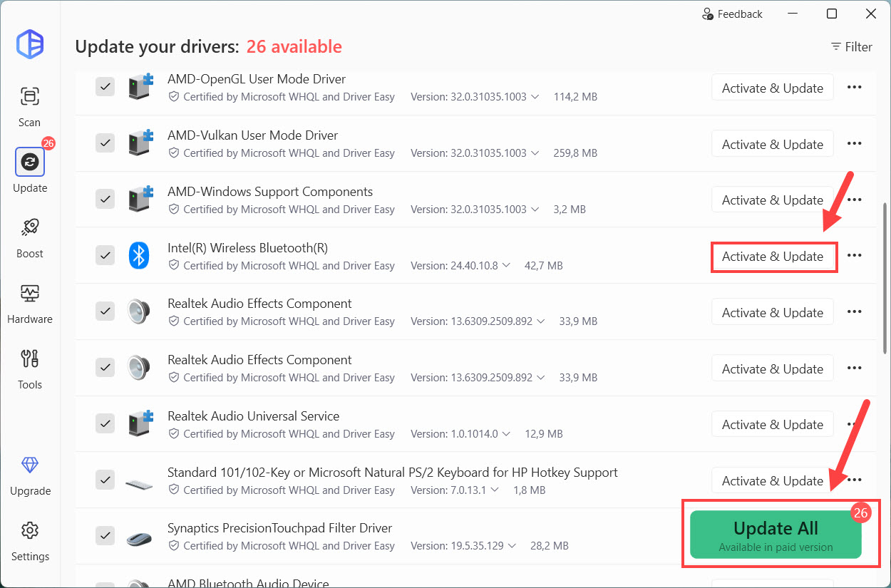Open the Hardware monitor section

point(30,304)
